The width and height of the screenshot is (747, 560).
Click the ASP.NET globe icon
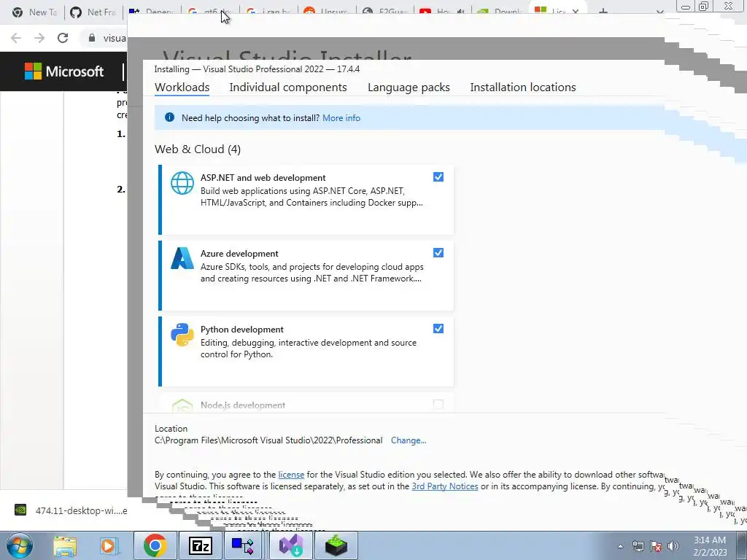coord(182,183)
